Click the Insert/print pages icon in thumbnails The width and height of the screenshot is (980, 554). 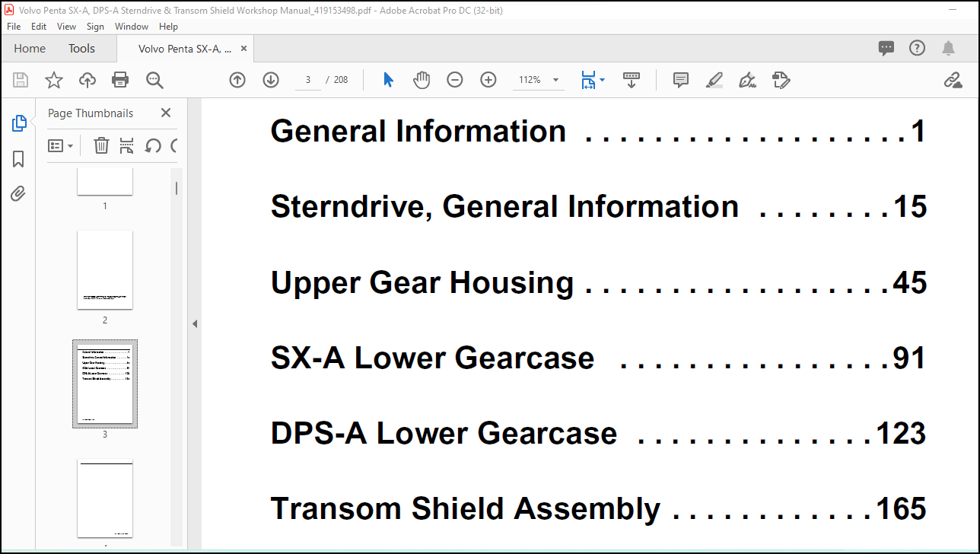[127, 145]
